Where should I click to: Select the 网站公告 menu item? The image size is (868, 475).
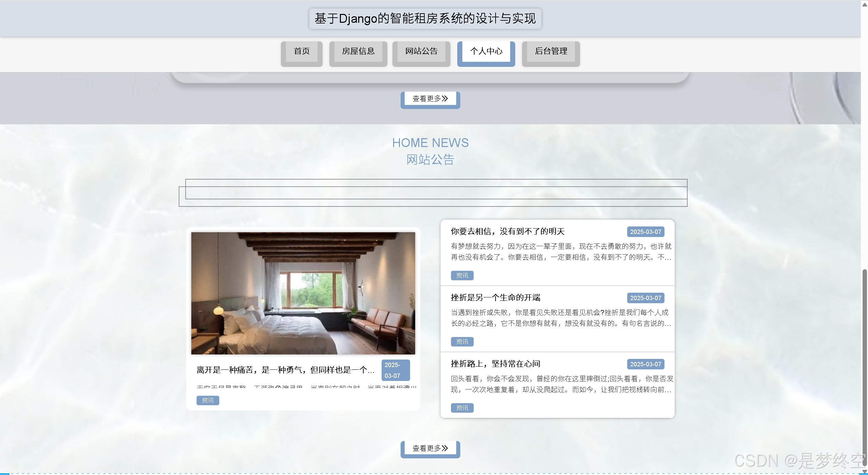point(421,52)
